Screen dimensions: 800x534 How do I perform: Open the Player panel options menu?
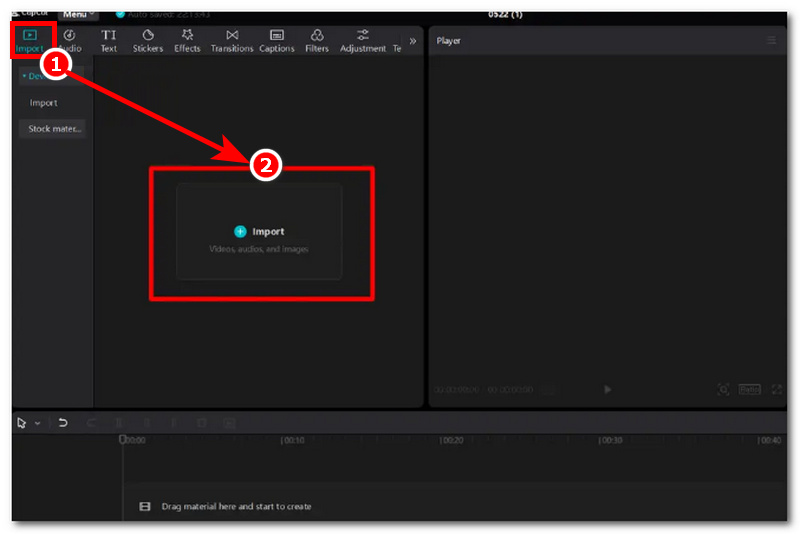(x=771, y=40)
